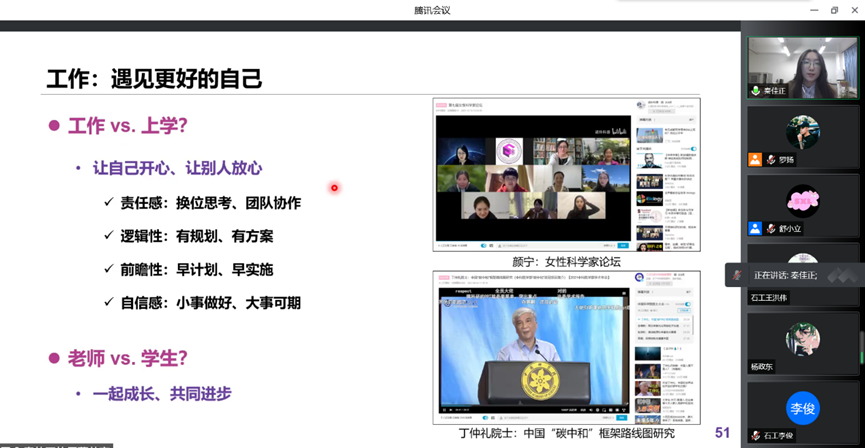Click the mic icon in the 正在讲话 notification

[x=737, y=274]
